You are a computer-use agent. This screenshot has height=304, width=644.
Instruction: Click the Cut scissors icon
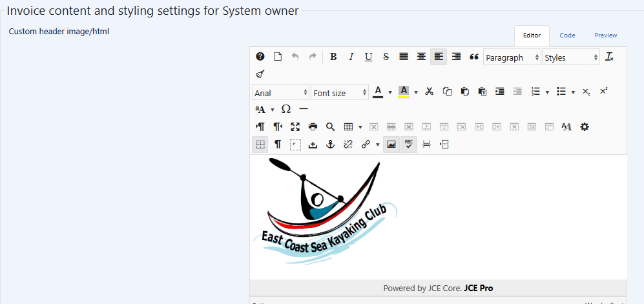[x=428, y=92]
